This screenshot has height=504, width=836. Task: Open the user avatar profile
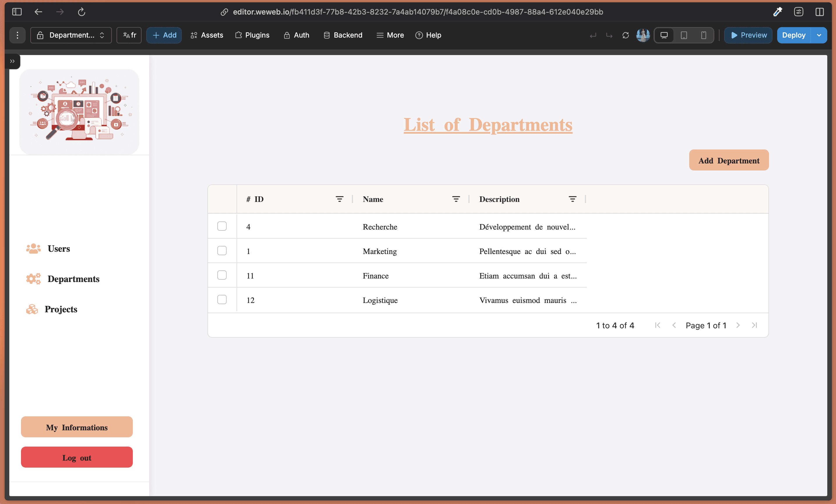[643, 35]
